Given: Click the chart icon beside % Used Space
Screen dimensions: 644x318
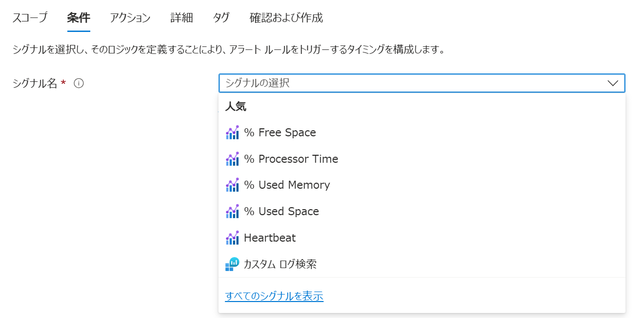Looking at the screenshot, I should coord(232,212).
